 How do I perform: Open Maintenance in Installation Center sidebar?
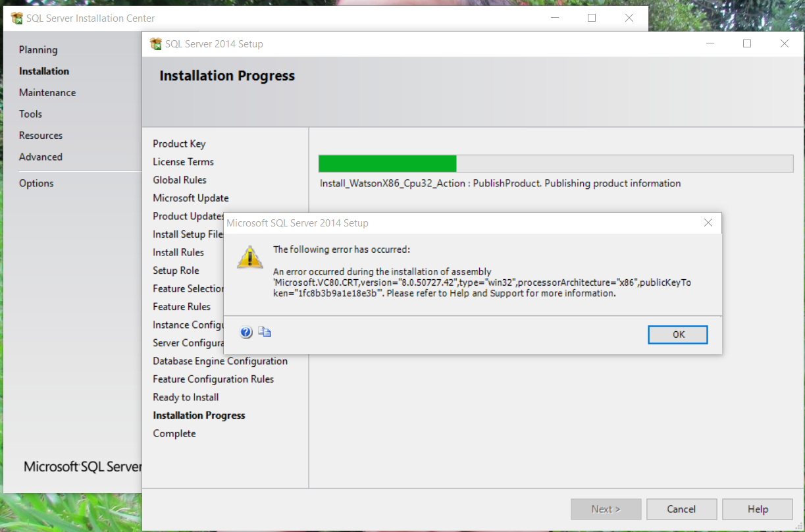47,93
